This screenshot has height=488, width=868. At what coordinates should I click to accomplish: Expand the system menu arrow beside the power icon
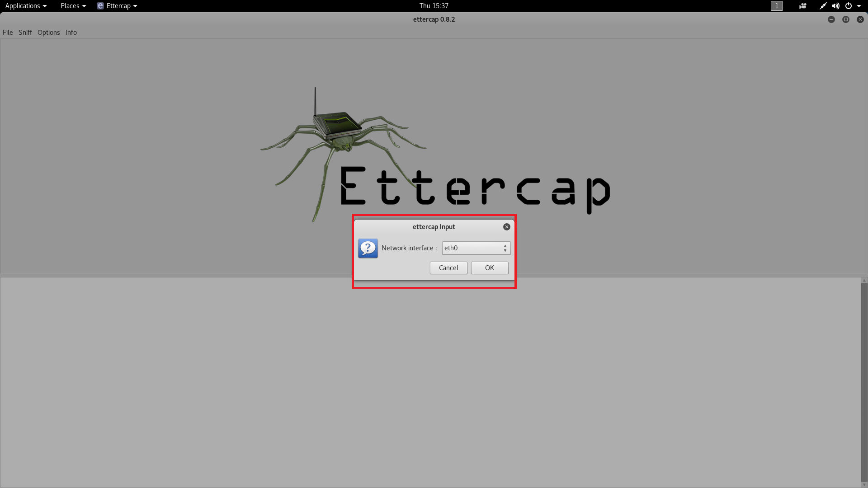click(859, 6)
